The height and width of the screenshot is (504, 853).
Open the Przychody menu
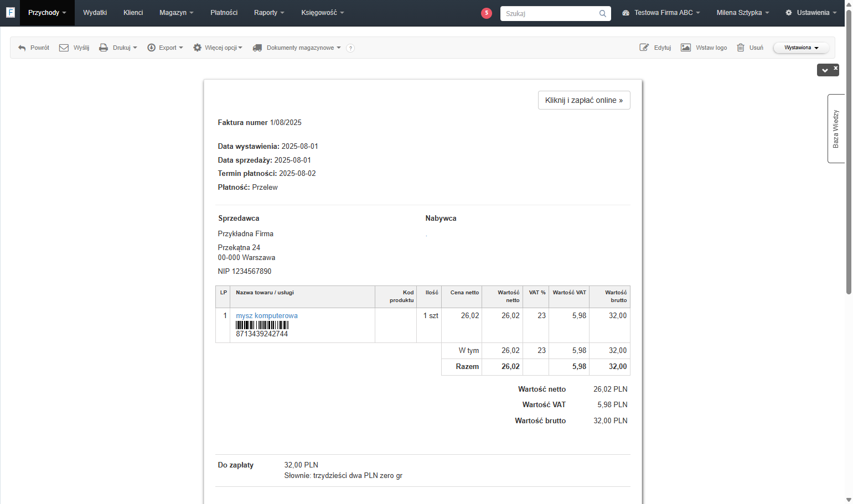click(x=47, y=13)
